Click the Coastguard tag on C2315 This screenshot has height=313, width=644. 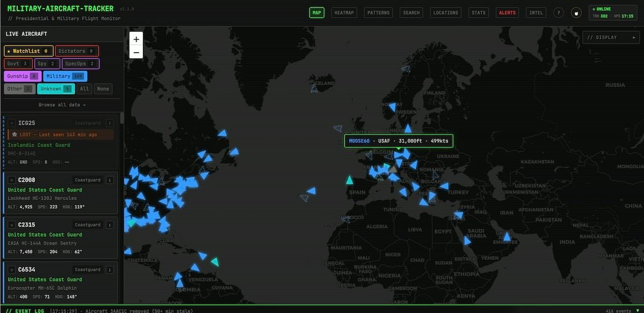87,225
